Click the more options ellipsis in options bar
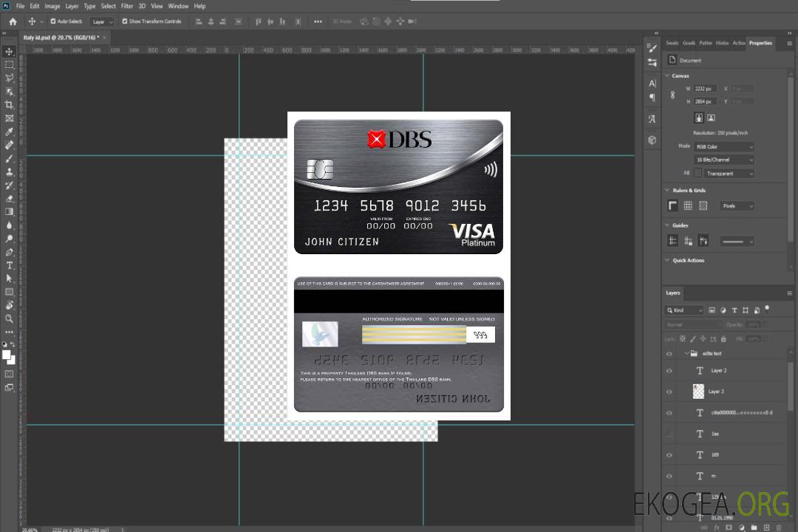 click(318, 21)
